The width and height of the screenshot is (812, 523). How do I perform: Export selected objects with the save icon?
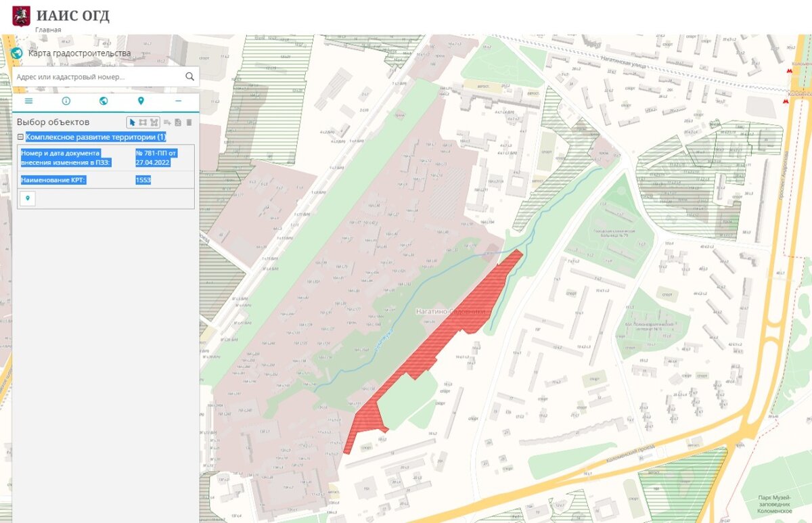click(178, 122)
